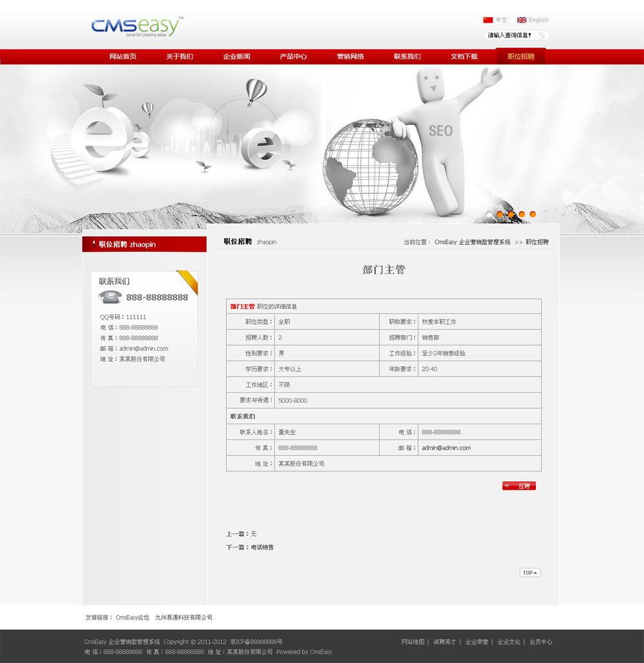The height and width of the screenshot is (663, 644).
Task: Click the UK flag language icon
Action: 522,20
